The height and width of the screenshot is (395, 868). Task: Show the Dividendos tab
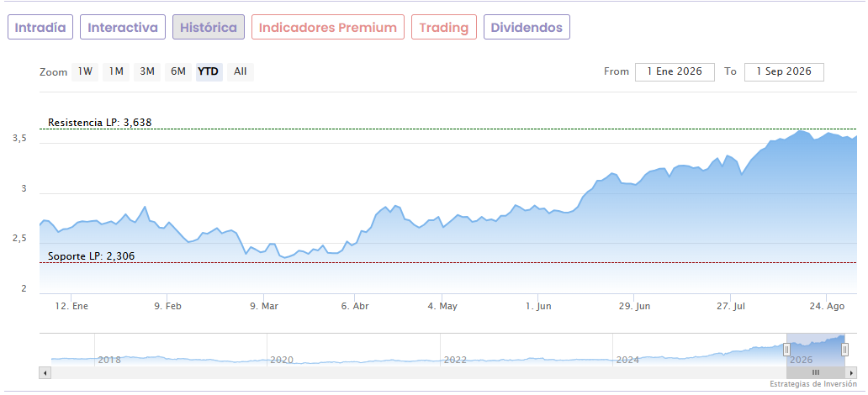(527, 27)
